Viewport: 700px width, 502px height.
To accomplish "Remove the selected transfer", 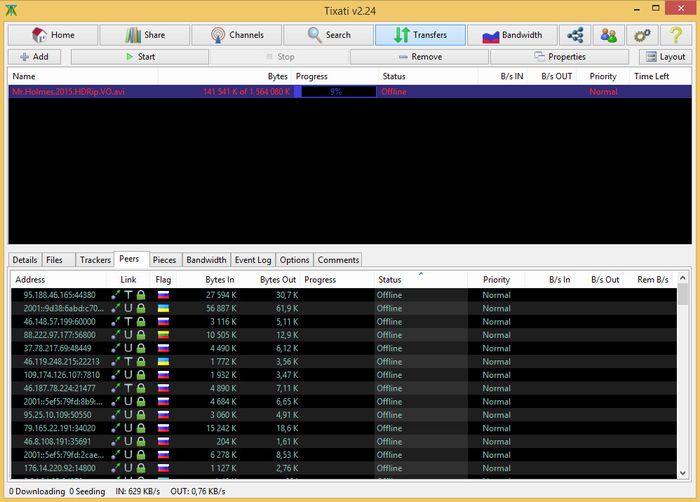I will (419, 57).
